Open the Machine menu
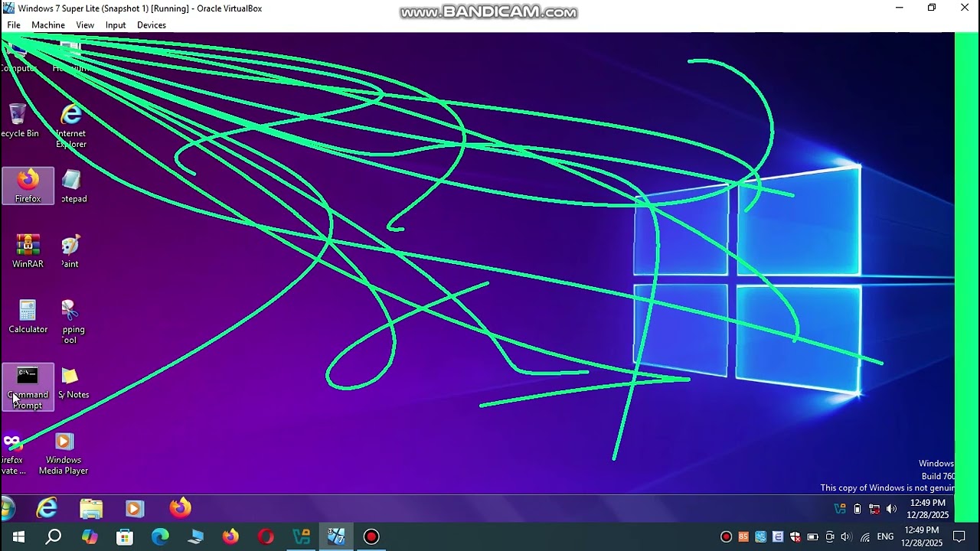 coord(48,25)
